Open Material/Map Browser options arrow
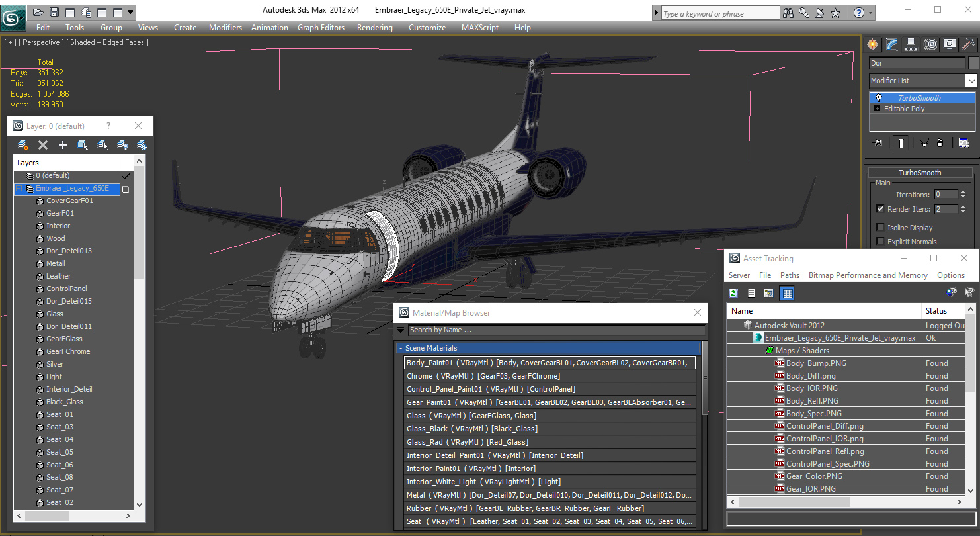This screenshot has width=980, height=536. tap(401, 330)
